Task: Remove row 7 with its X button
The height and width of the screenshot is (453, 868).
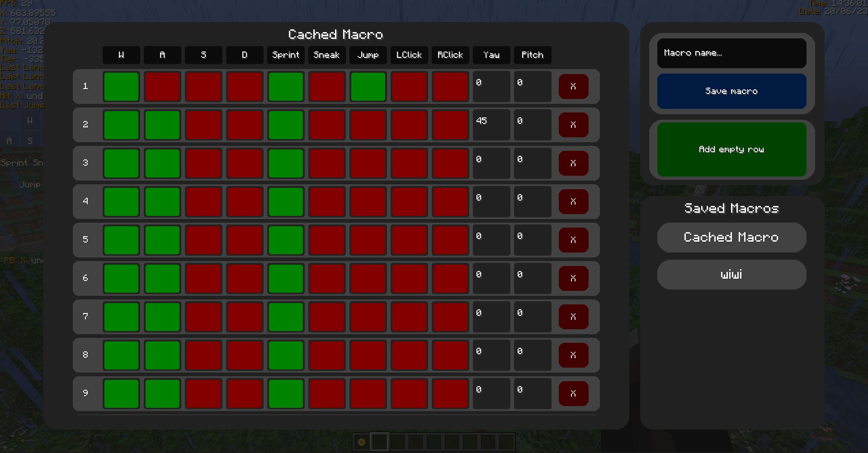Action: [x=573, y=317]
